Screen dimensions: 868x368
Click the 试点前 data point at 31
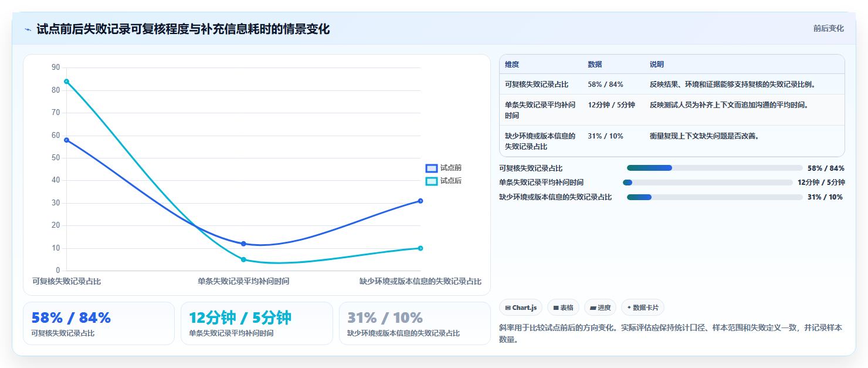click(421, 201)
